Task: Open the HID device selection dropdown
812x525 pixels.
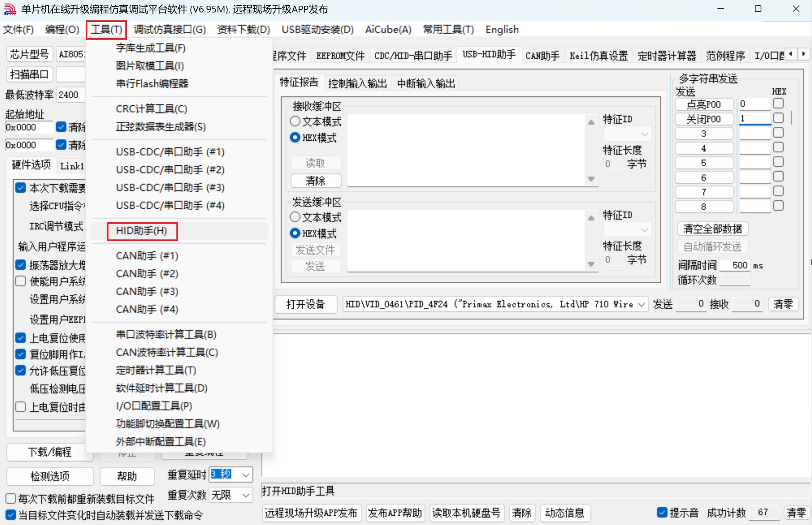Action: tap(642, 304)
